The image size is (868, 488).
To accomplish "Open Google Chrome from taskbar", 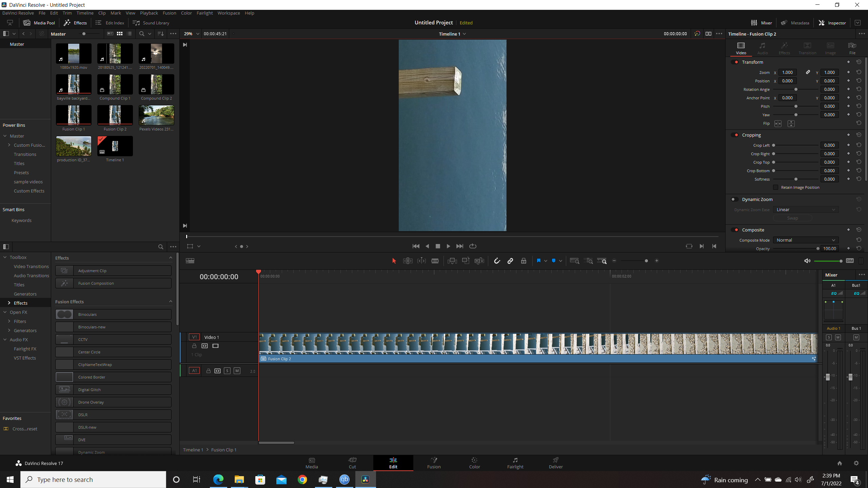I will pyautogui.click(x=302, y=480).
